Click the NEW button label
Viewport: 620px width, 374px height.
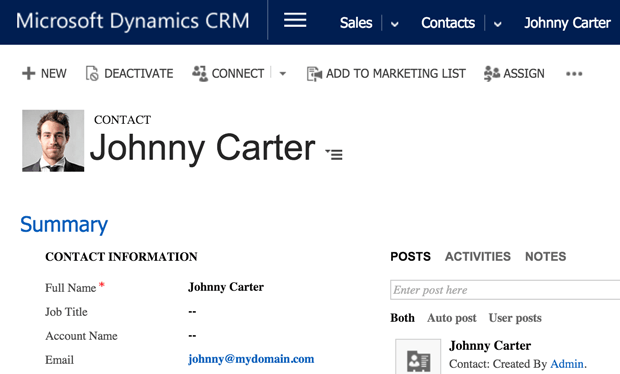(54, 74)
